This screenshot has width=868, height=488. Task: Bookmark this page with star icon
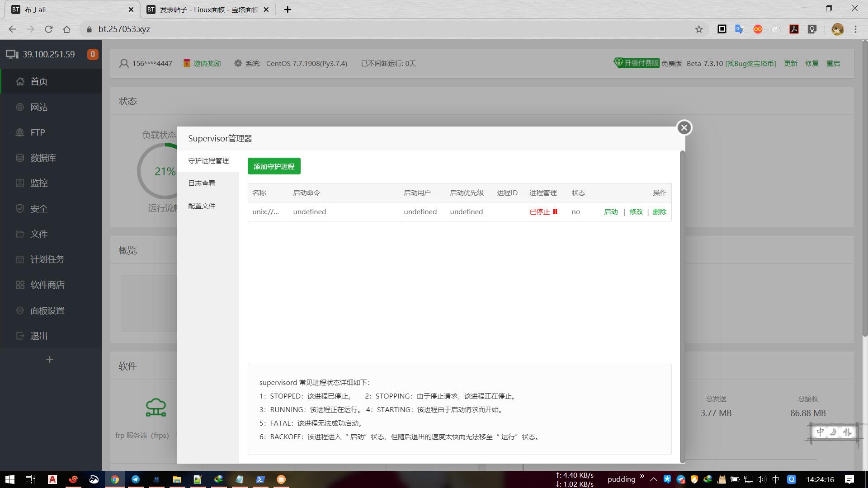[699, 29]
